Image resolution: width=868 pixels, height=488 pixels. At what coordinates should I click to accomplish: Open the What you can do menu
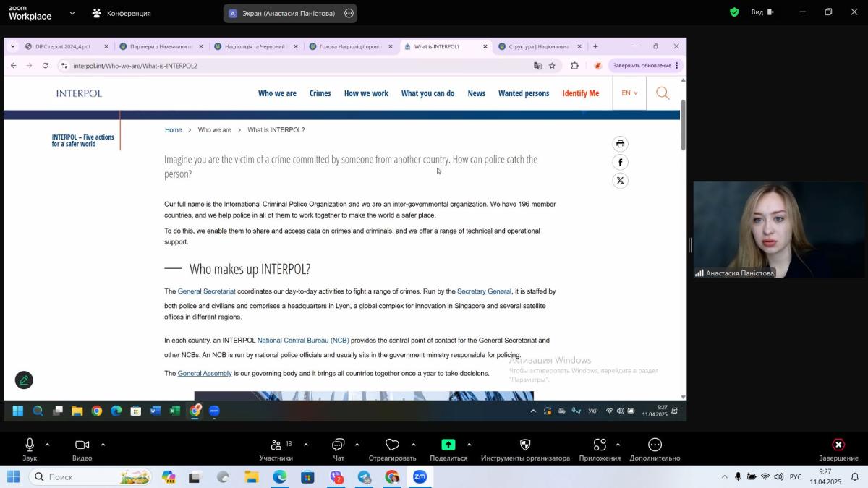click(427, 93)
